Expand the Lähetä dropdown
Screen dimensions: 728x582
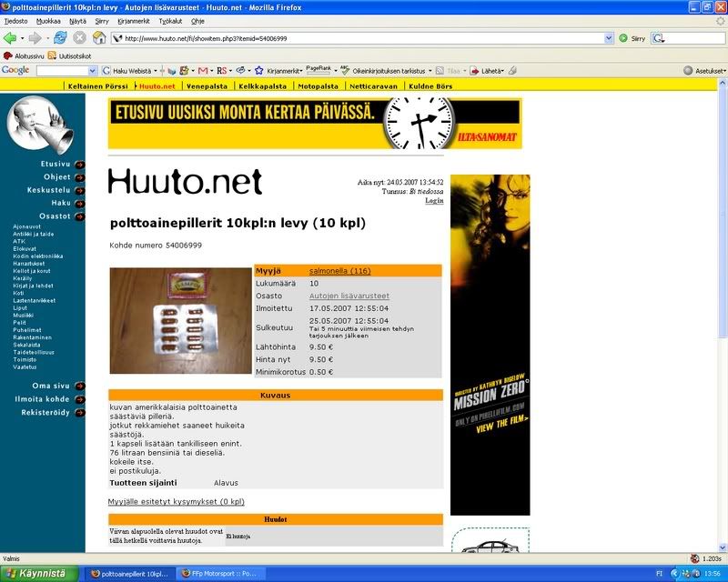coord(503,72)
